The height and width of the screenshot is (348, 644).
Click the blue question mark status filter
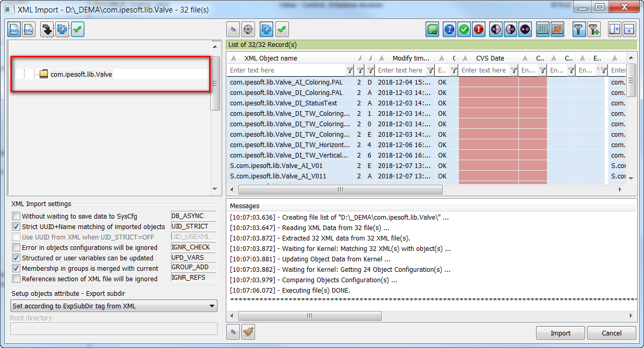(x=449, y=30)
